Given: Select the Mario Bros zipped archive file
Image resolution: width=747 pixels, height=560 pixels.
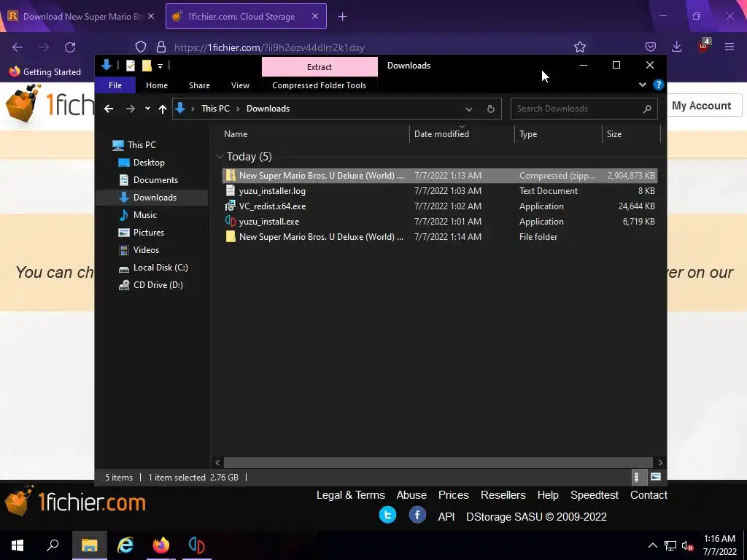Looking at the screenshot, I should point(439,175).
